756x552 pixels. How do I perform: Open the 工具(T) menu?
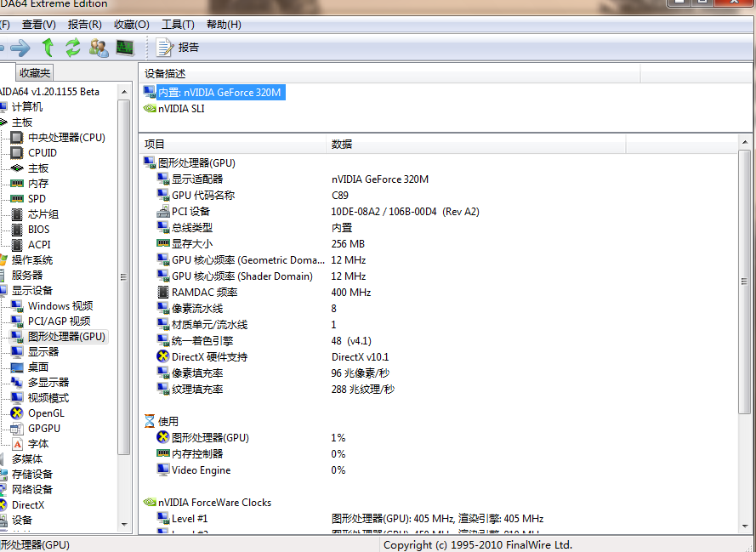point(178,25)
